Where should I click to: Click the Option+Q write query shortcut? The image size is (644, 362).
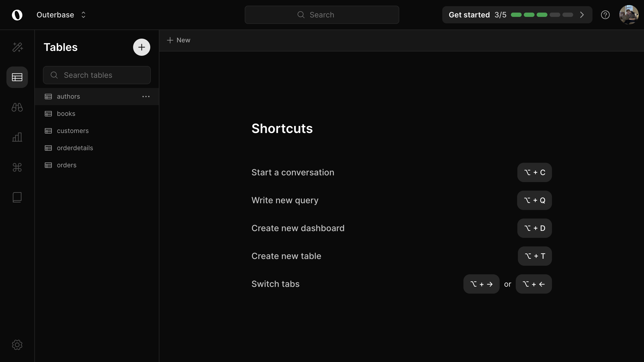coord(534,200)
